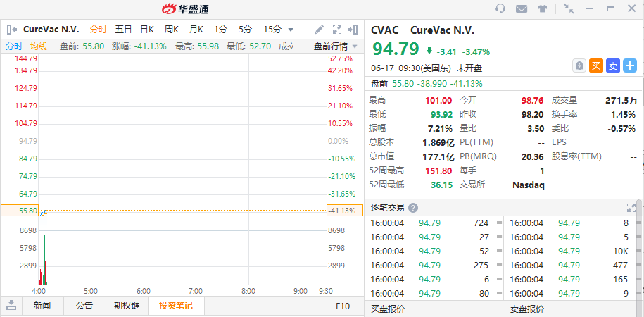
Task: Collapse the left panel beside CureVac title
Action: click(x=12, y=29)
